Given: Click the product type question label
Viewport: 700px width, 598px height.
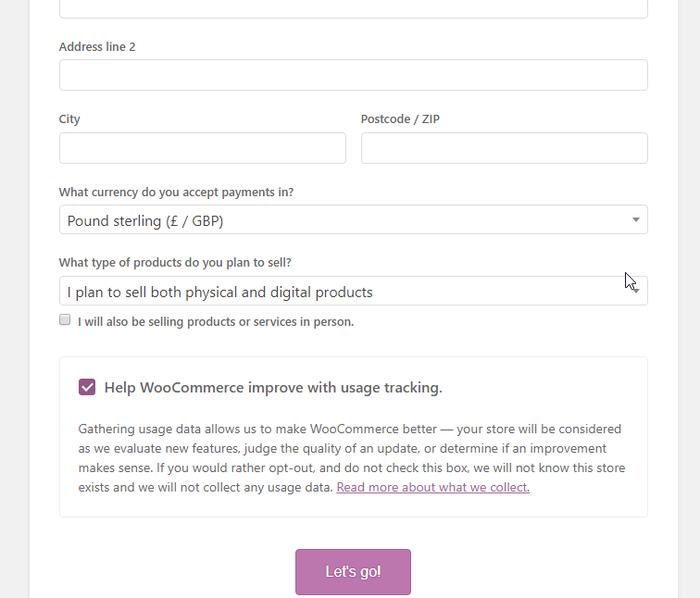Looking at the screenshot, I should 175,262.
